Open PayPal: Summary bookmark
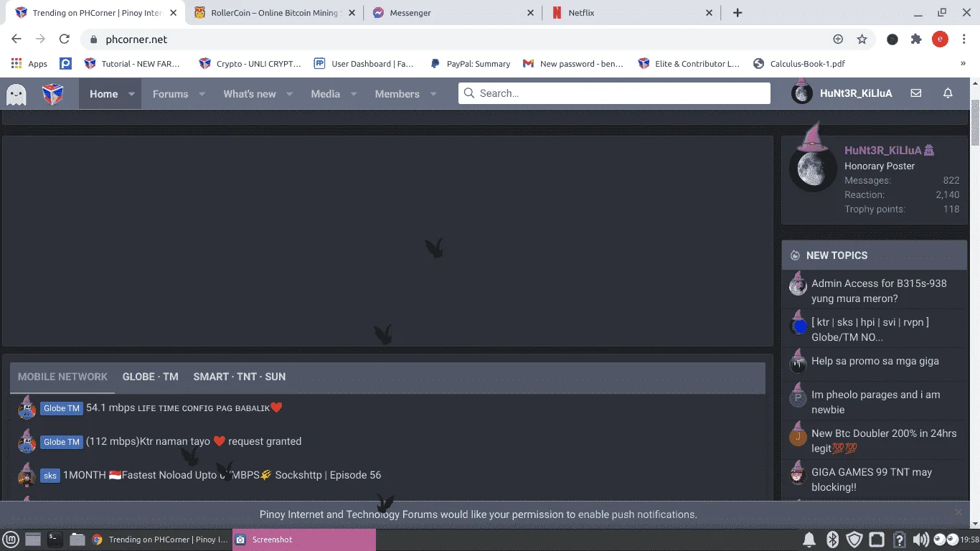Viewport: 980px width, 551px height. click(470, 64)
